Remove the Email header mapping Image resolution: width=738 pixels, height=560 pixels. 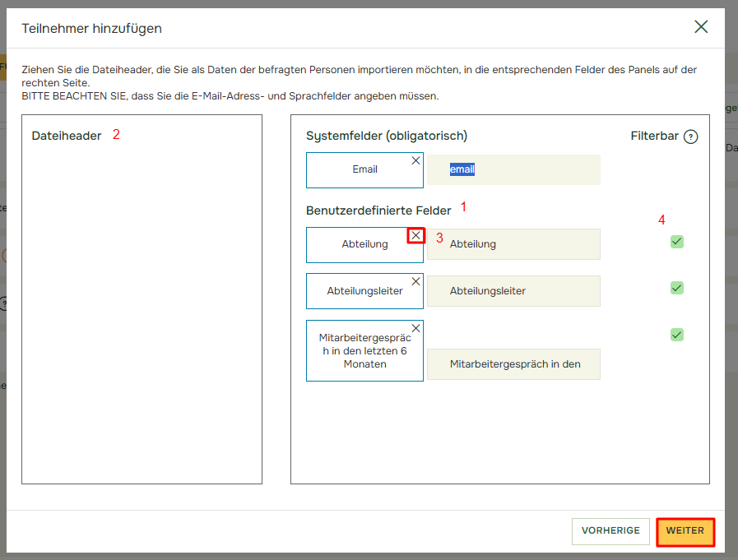click(x=415, y=161)
